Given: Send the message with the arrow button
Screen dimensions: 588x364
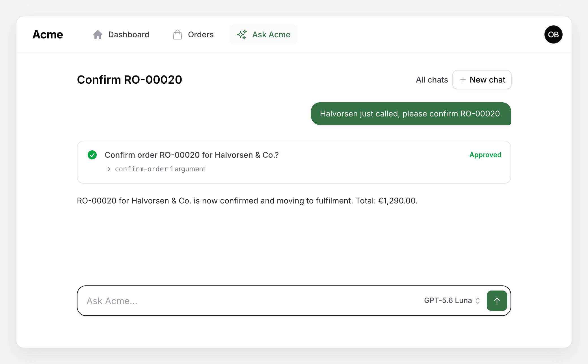Looking at the screenshot, I should [x=497, y=301].
